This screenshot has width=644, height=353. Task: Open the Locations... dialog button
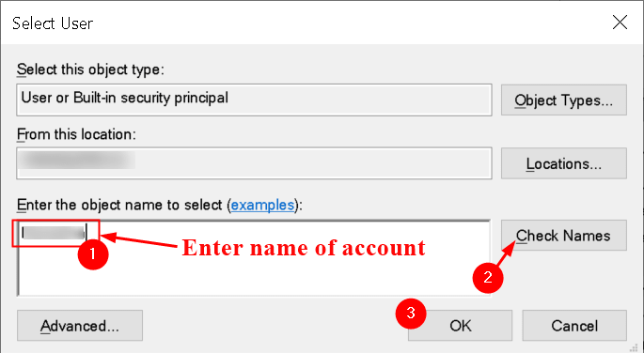click(x=563, y=163)
